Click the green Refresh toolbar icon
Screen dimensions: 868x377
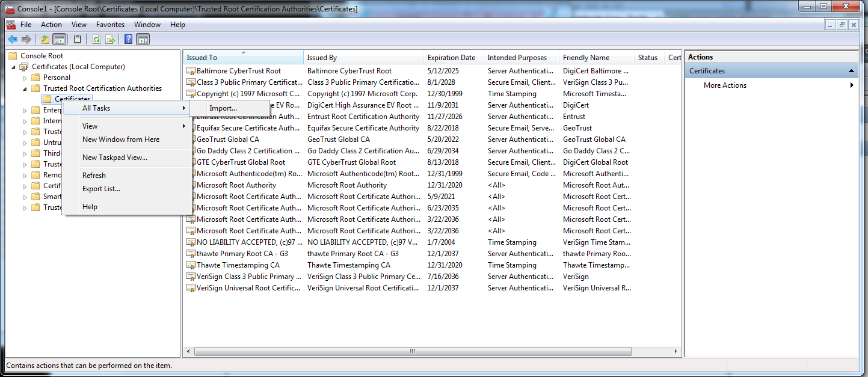pyautogui.click(x=96, y=40)
